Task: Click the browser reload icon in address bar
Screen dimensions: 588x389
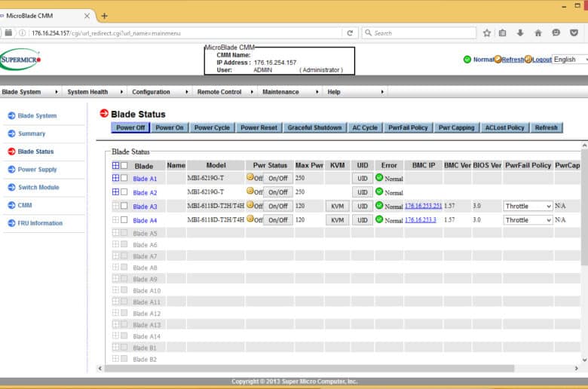Action: click(x=350, y=33)
